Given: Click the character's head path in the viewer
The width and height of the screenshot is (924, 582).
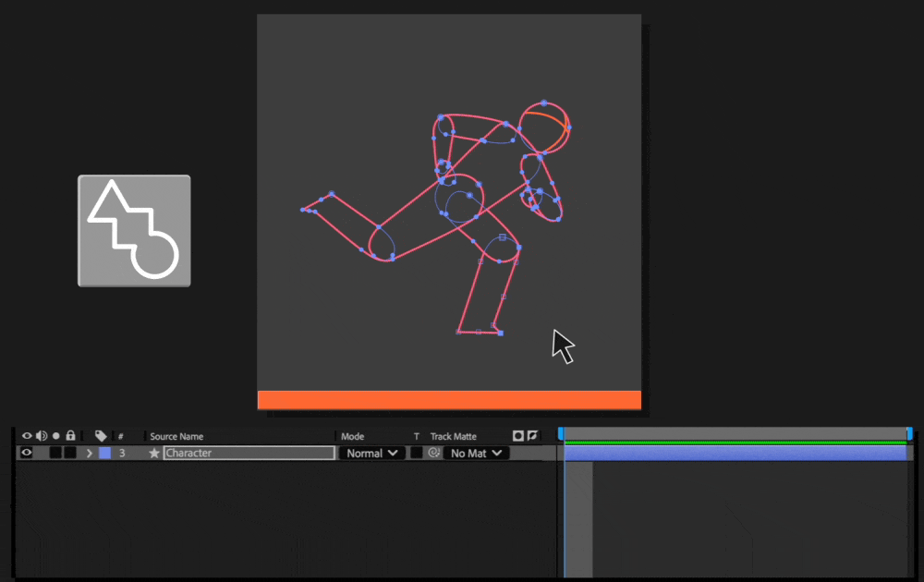Looking at the screenshot, I should pos(544,127).
